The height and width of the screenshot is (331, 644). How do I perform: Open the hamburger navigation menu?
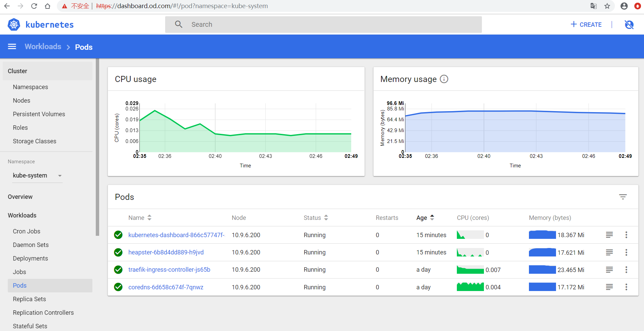click(12, 47)
